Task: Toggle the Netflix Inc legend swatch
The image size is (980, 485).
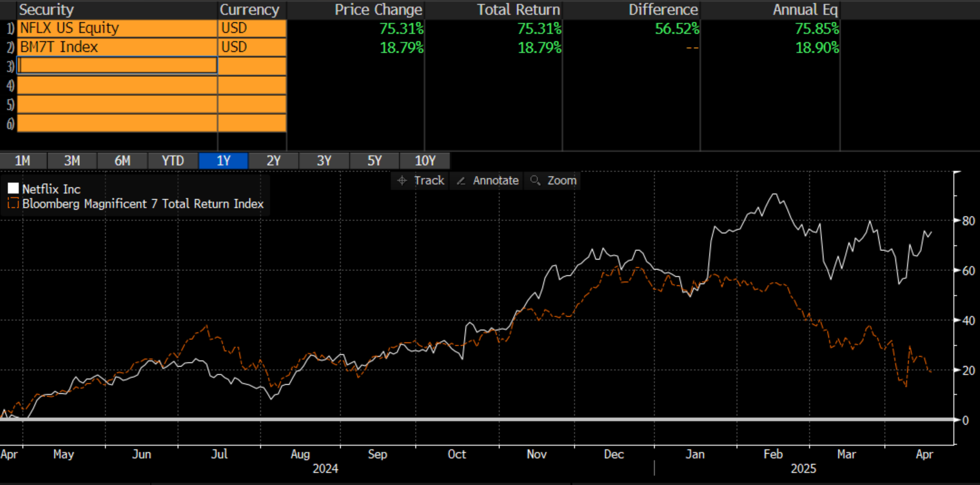Action: [13, 189]
